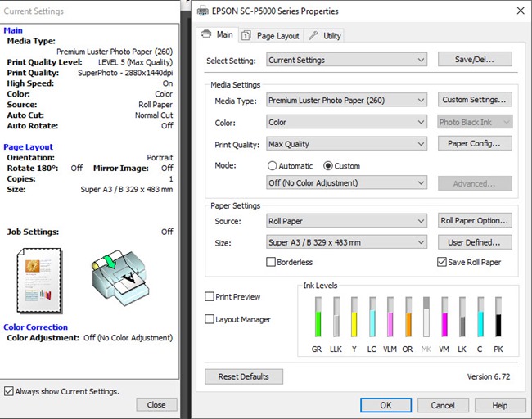Enable the Borderless checkbox
532x419 pixels.
[271, 262]
